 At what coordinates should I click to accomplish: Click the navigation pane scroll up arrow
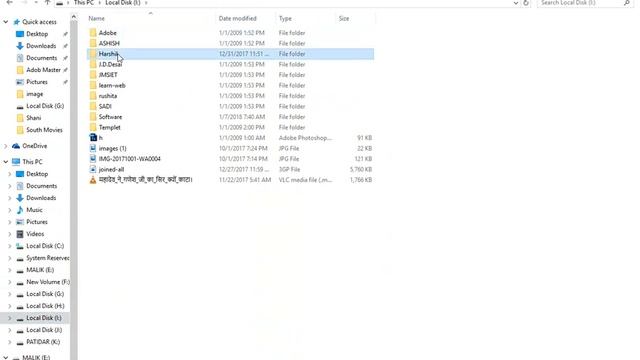pyautogui.click(x=73, y=17)
